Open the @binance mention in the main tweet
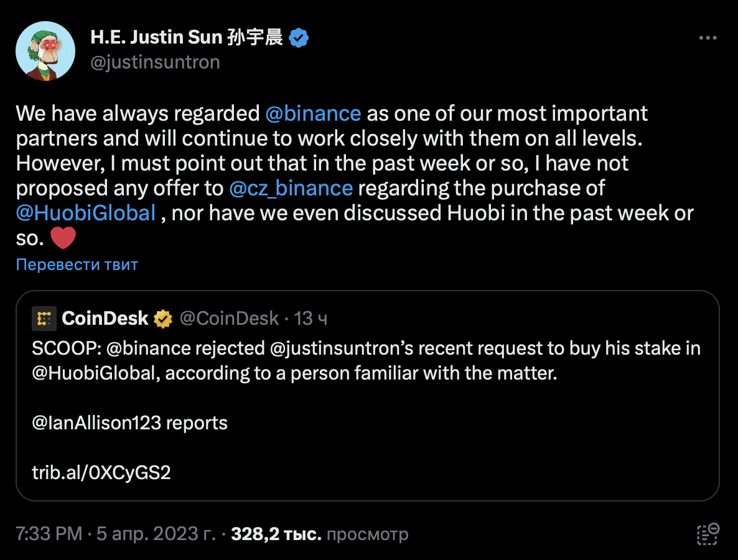 pos(313,113)
